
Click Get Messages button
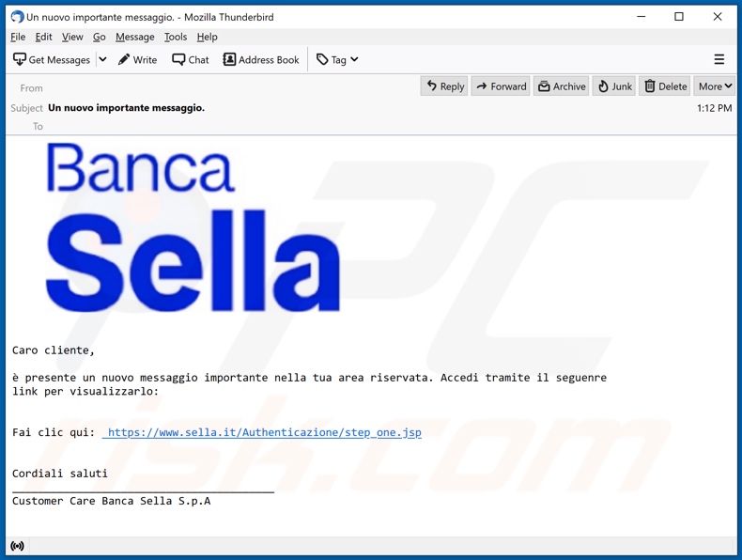[x=52, y=59]
